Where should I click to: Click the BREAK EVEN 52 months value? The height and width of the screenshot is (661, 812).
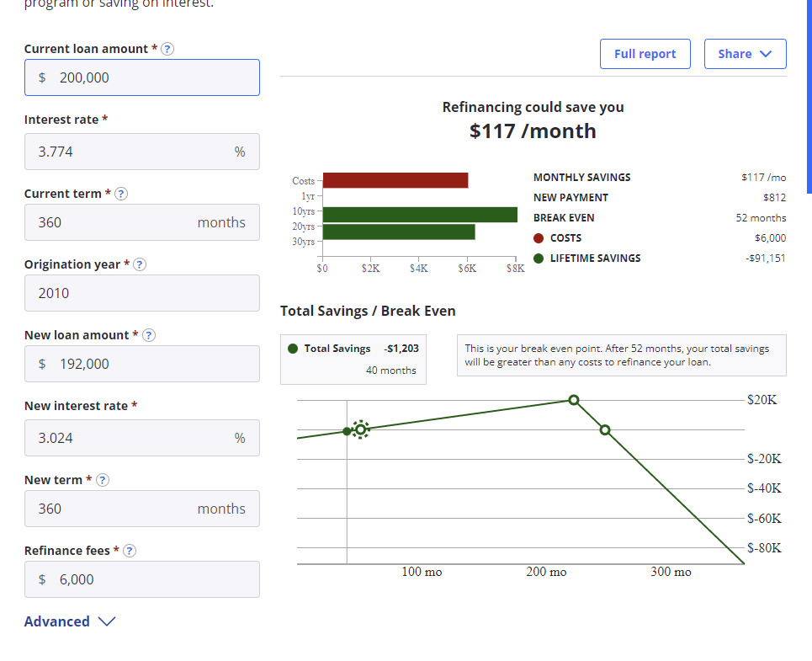click(x=761, y=218)
